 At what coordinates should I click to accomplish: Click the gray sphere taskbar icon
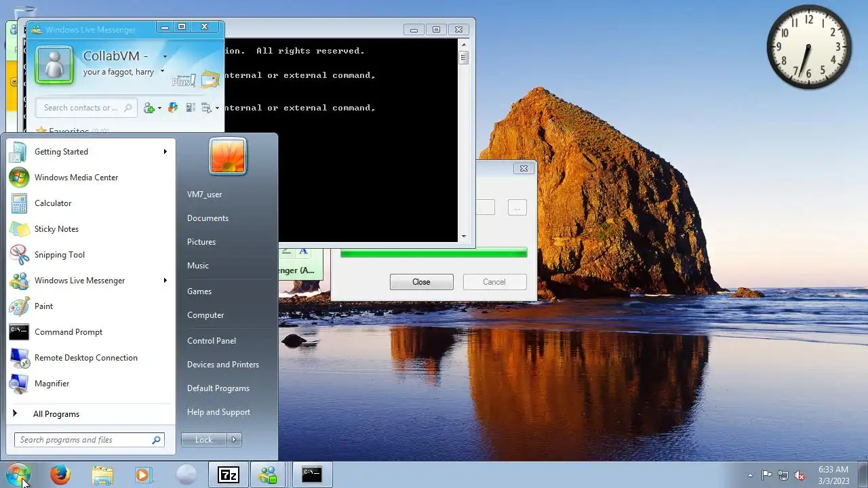click(186, 474)
